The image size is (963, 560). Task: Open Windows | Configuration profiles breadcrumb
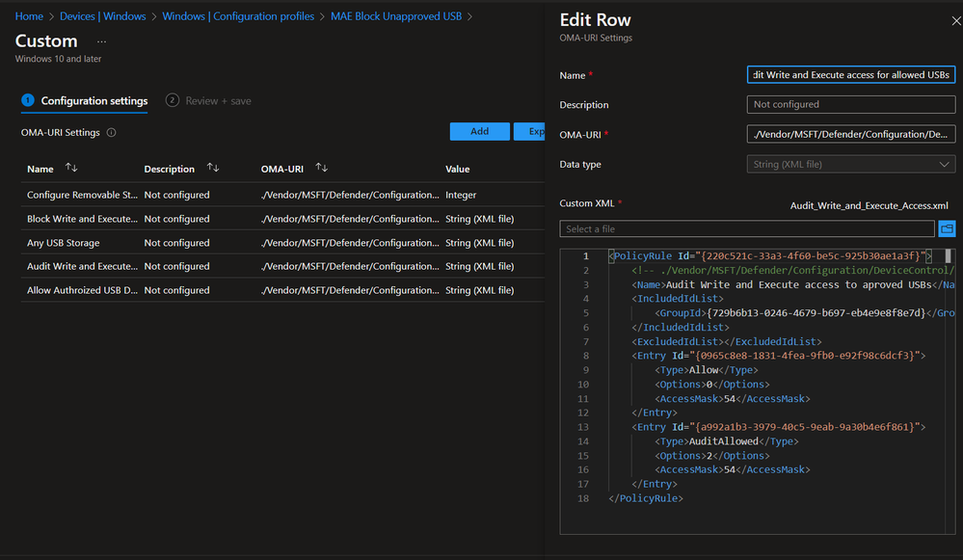tap(238, 16)
